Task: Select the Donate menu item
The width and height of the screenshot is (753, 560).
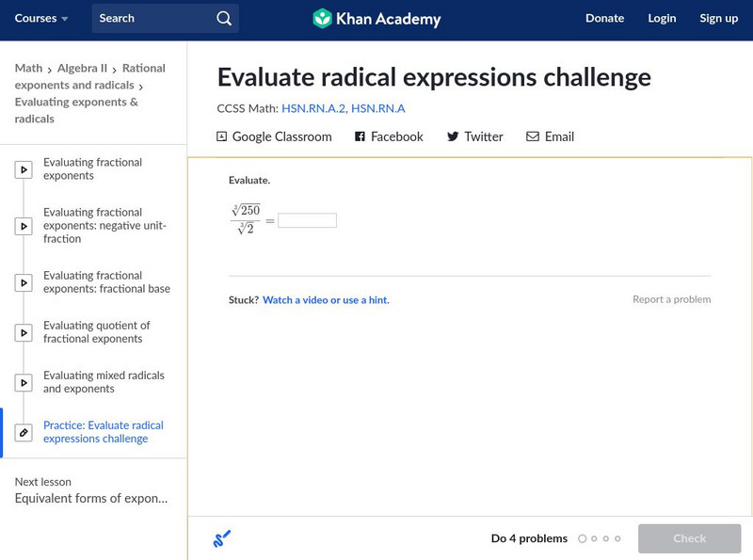Action: [x=604, y=18]
